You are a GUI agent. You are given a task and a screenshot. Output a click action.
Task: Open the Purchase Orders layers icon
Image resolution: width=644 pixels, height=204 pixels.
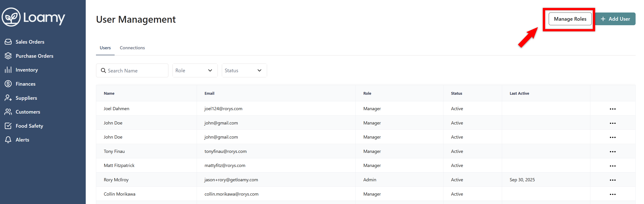(x=8, y=56)
